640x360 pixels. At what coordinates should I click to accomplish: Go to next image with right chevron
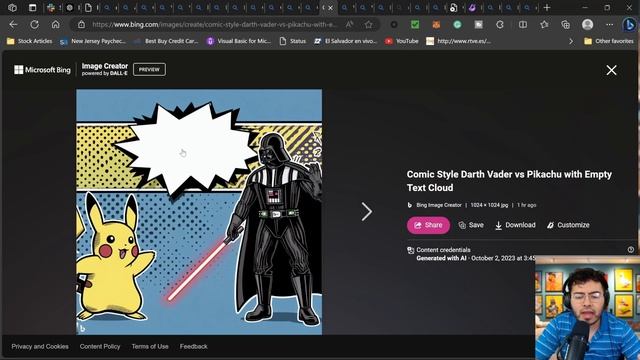coord(367,211)
